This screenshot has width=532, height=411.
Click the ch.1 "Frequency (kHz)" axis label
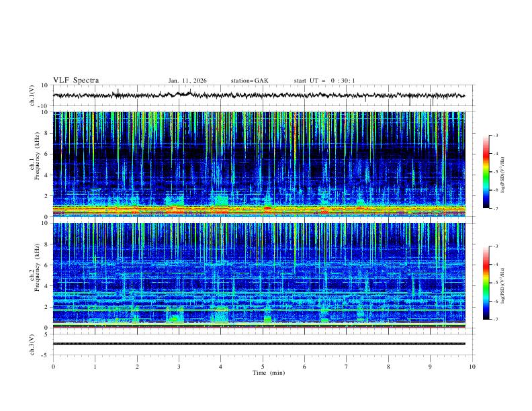point(37,156)
